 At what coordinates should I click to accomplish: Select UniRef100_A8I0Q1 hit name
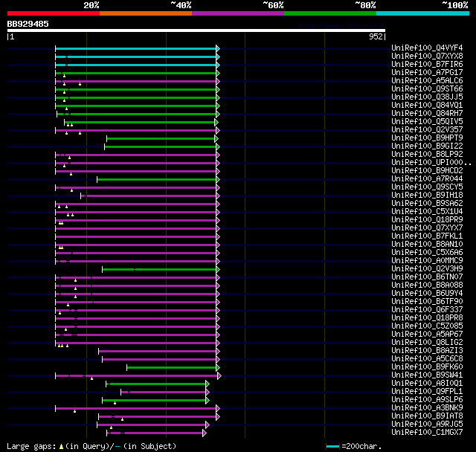(427, 384)
